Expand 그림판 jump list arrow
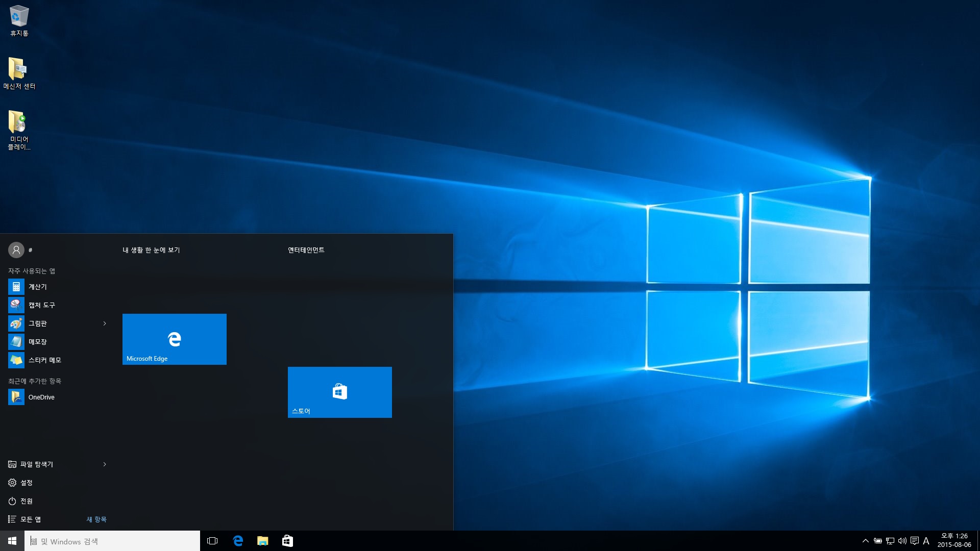Viewport: 980px width, 551px height. tap(105, 323)
